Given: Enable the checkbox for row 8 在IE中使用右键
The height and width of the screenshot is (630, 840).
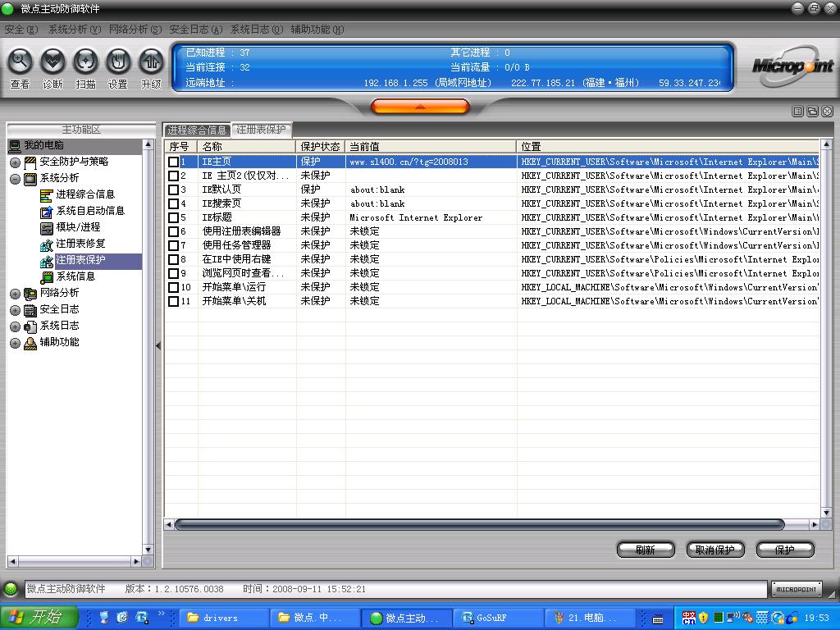Looking at the screenshot, I should [174, 259].
